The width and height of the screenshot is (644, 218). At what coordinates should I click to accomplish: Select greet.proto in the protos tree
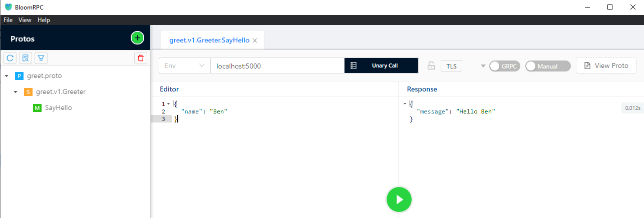point(44,76)
